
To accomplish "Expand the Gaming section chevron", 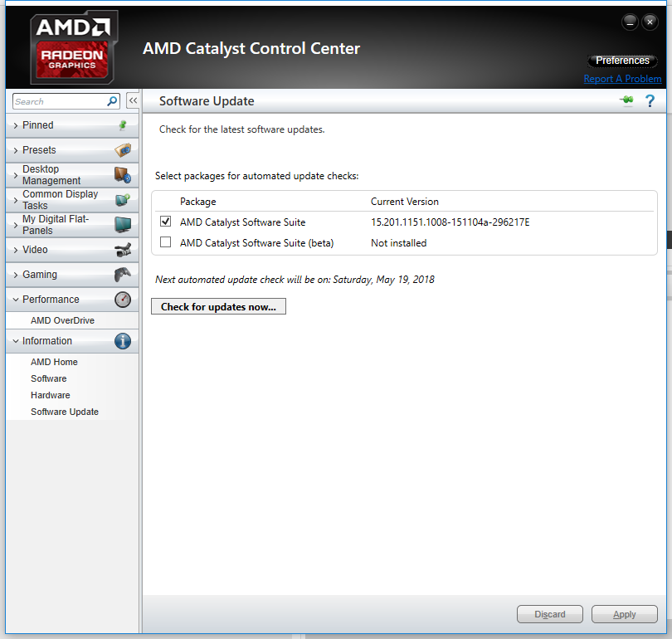I will [16, 275].
